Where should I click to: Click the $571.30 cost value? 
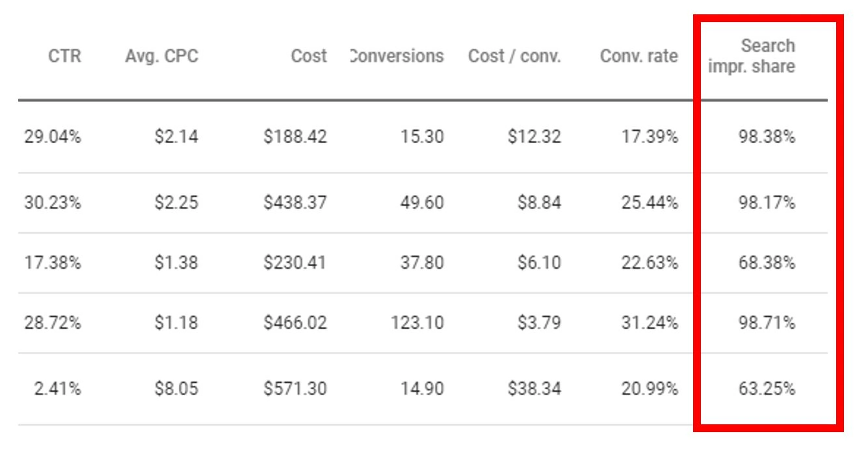coord(295,389)
